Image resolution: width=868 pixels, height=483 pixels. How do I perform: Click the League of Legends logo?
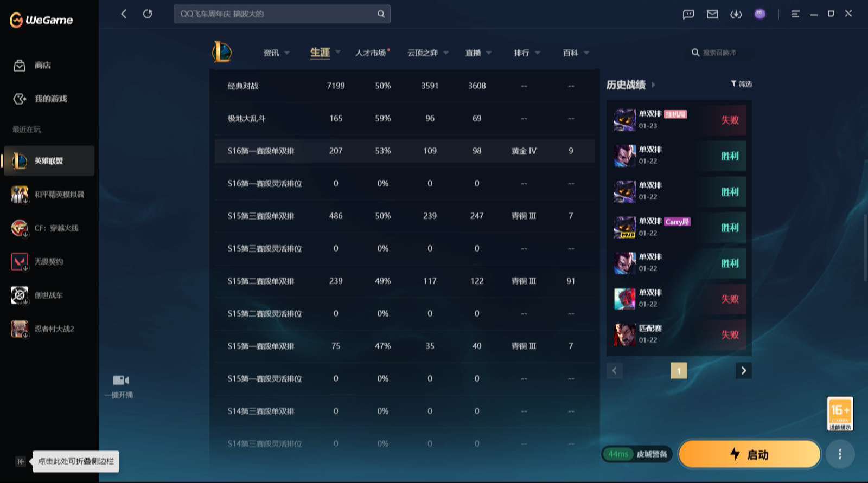(222, 53)
